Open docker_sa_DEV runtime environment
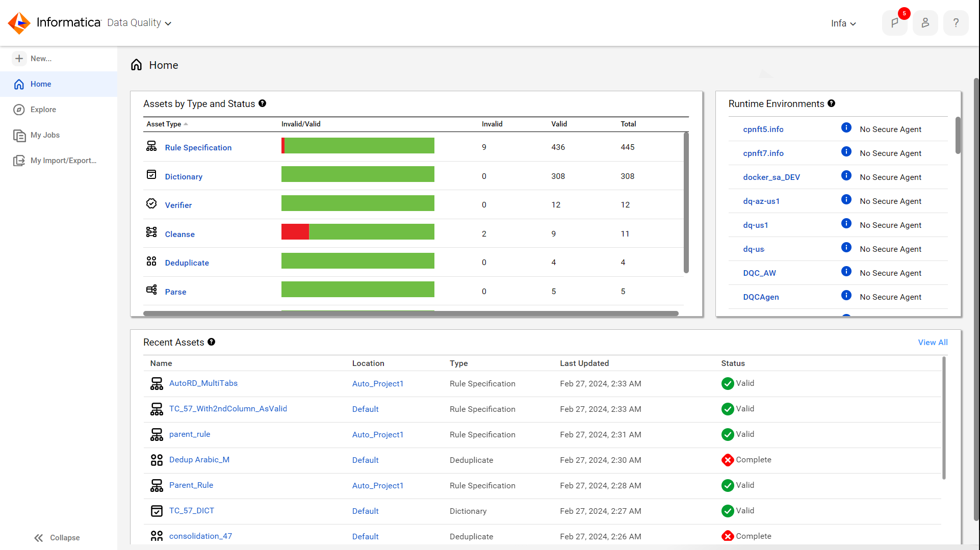 771,177
